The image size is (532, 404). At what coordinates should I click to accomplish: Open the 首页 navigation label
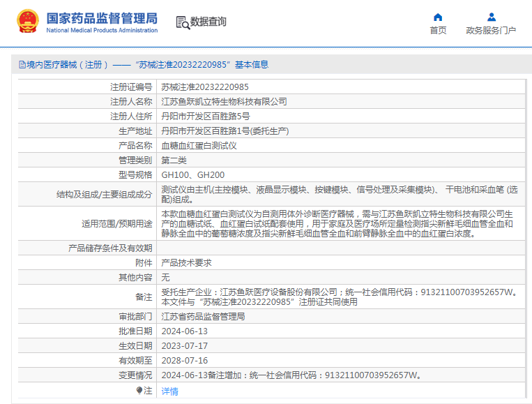click(438, 31)
